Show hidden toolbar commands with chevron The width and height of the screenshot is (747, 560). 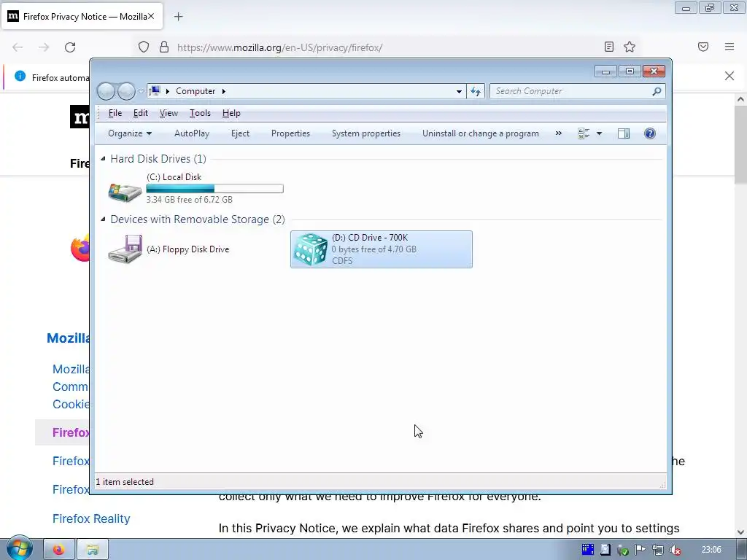pyautogui.click(x=559, y=133)
